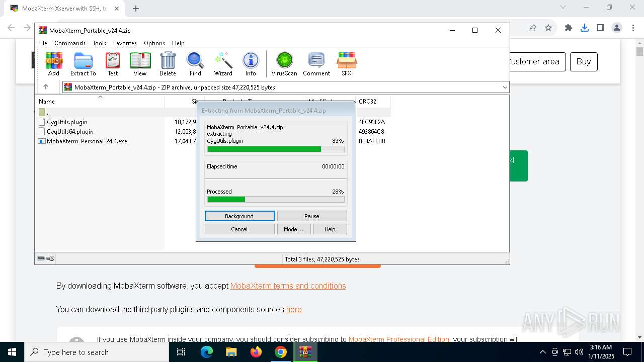Select the MobaXterm Xserver browser tab
Image resolution: width=644 pixels, height=362 pixels.
point(64,9)
